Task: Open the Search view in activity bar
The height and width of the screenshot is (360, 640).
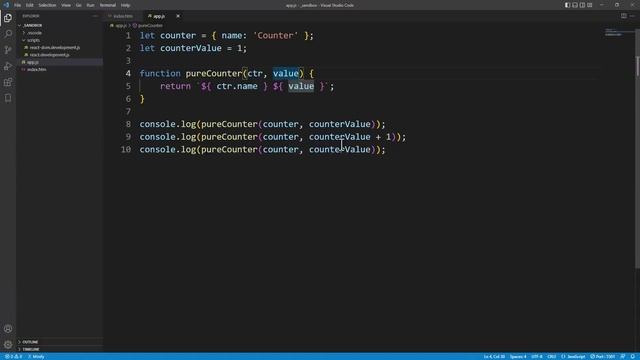Action: pyautogui.click(x=8, y=34)
